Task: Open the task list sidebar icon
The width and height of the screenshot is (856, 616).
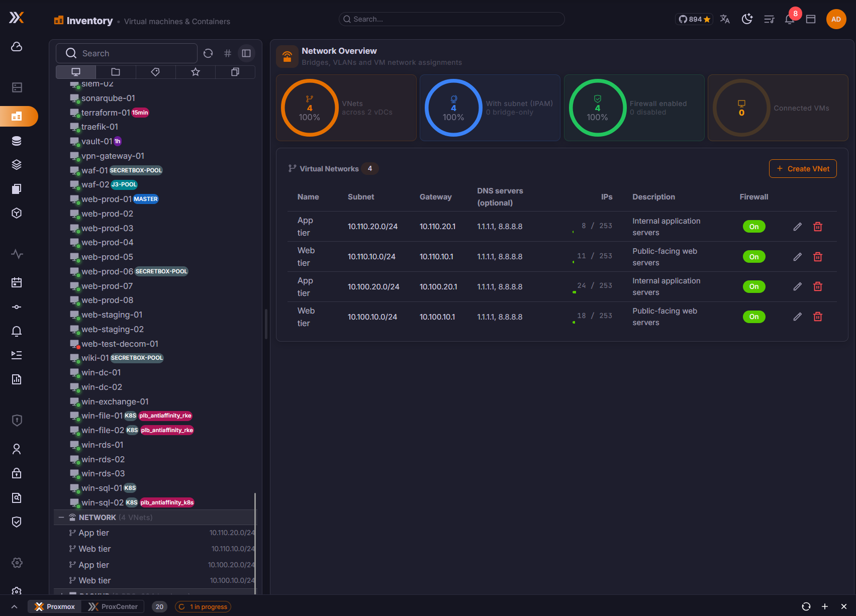Action: click(17, 355)
